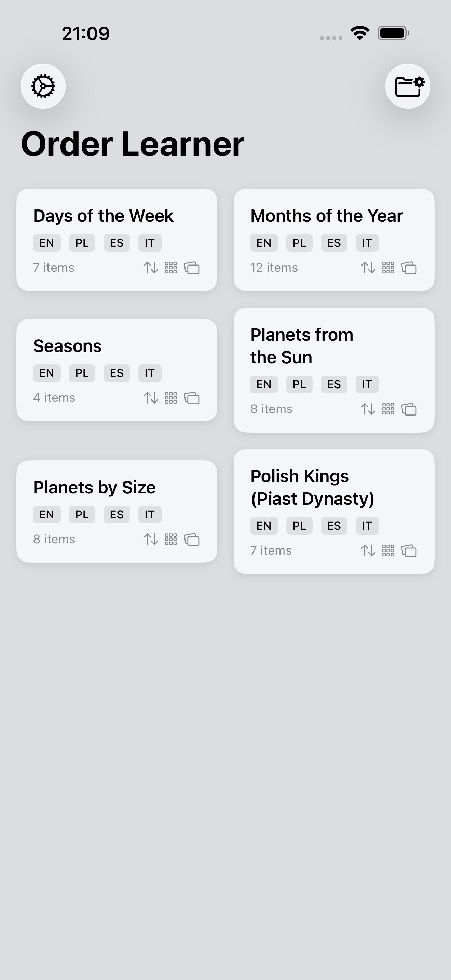
Task: Tap the grid icon on Planets by Size
Action: click(171, 540)
